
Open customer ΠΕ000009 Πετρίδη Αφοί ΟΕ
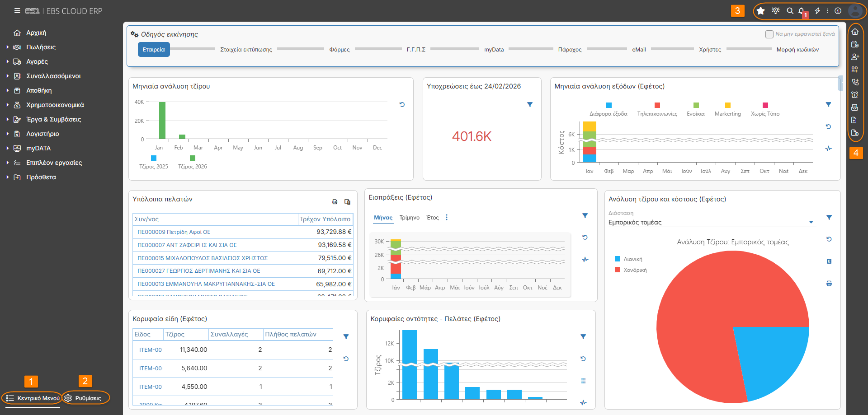(x=174, y=232)
